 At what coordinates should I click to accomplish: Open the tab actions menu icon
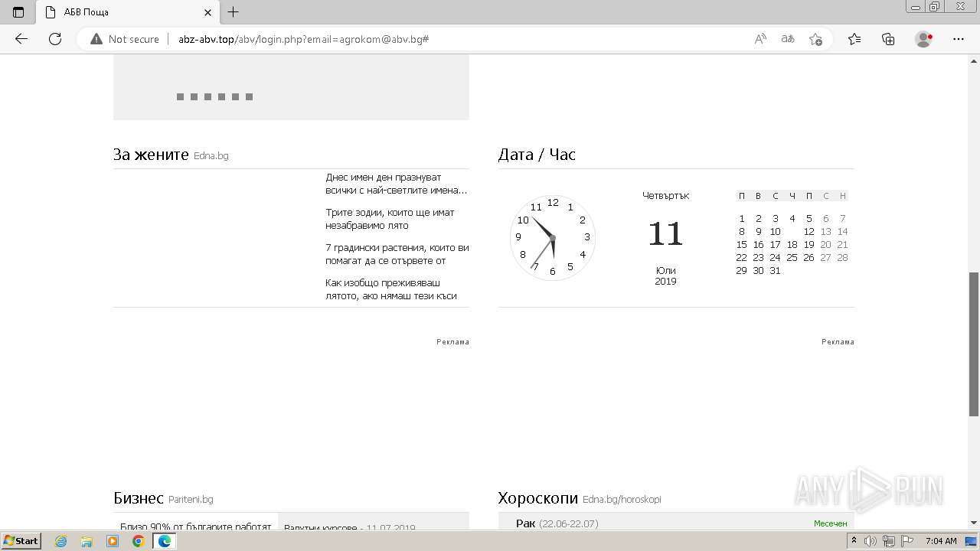pyautogui.click(x=18, y=12)
